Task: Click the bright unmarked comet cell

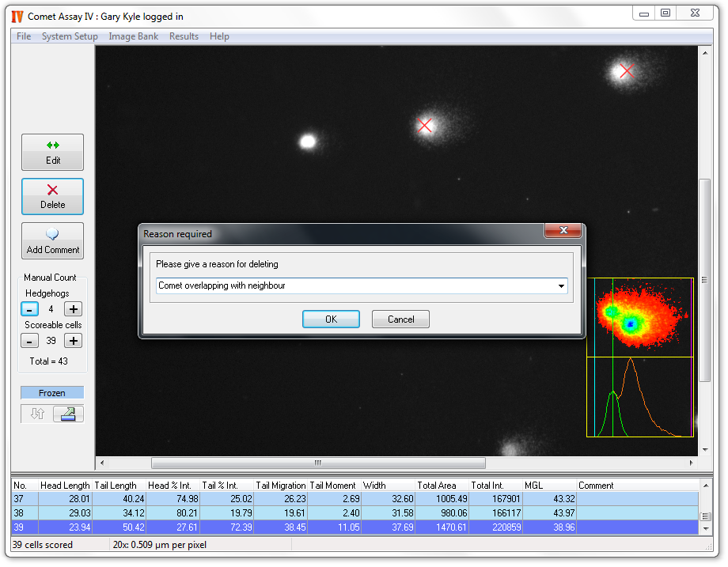Action: point(308,142)
